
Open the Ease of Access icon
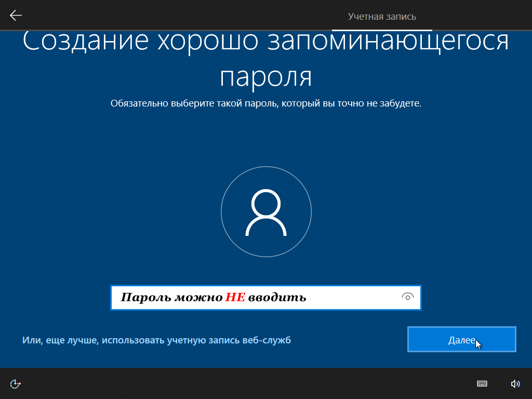pyautogui.click(x=16, y=384)
